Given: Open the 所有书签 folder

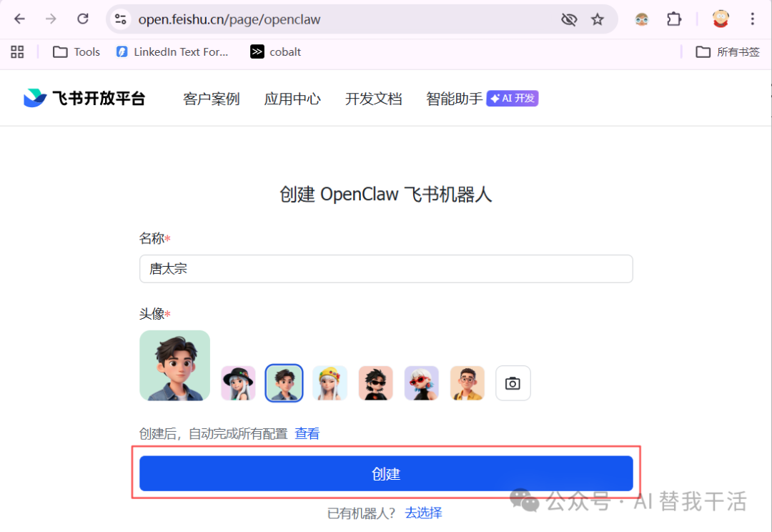Looking at the screenshot, I should coord(728,51).
